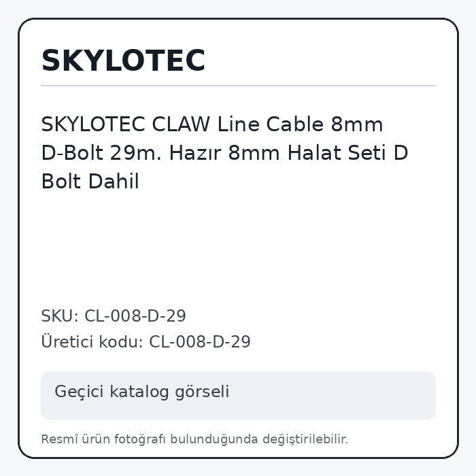
Task: Select the SKU value CL-008-D-29
Action: click(x=135, y=316)
